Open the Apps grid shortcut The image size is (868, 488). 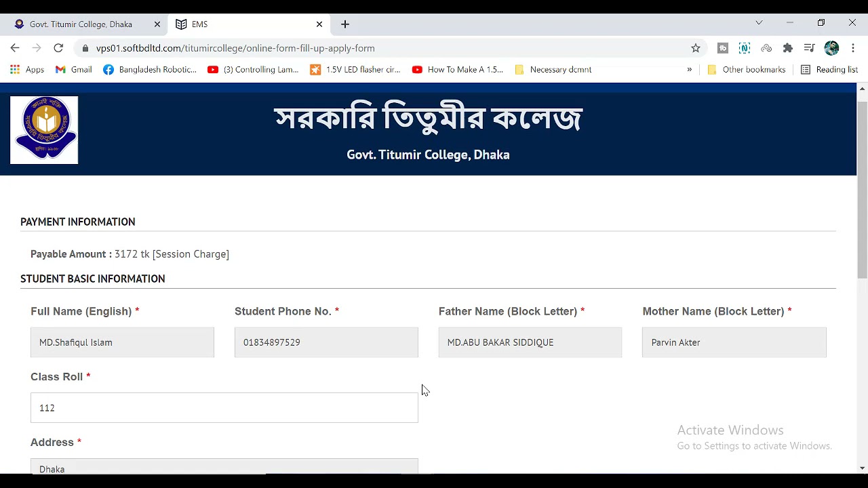click(27, 69)
